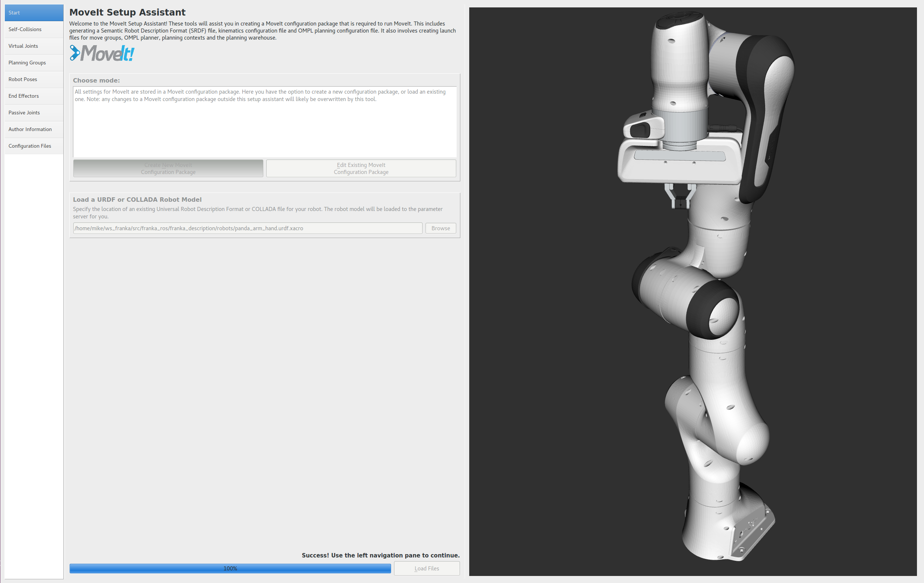
Task: Open the Self-Collisions page
Action: tap(34, 29)
